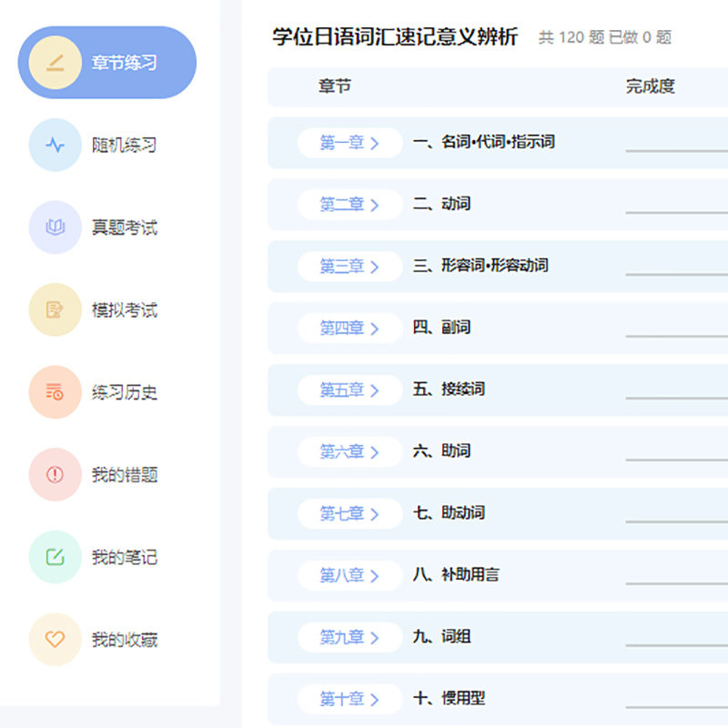Open chapter 三、形容词•形容动词

[480, 266]
